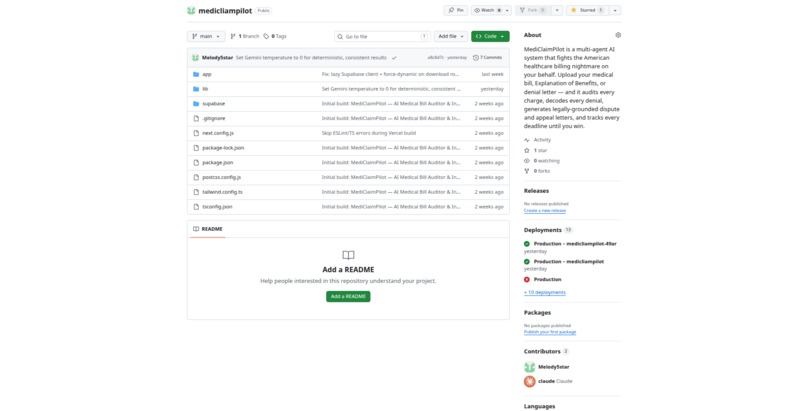Expand the Watch dropdown

[491, 10]
